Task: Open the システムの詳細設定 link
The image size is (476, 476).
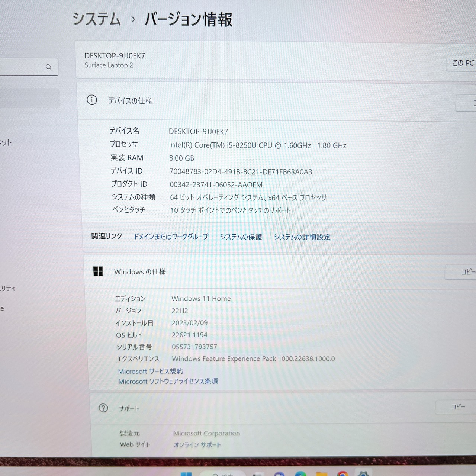Action: (x=302, y=237)
